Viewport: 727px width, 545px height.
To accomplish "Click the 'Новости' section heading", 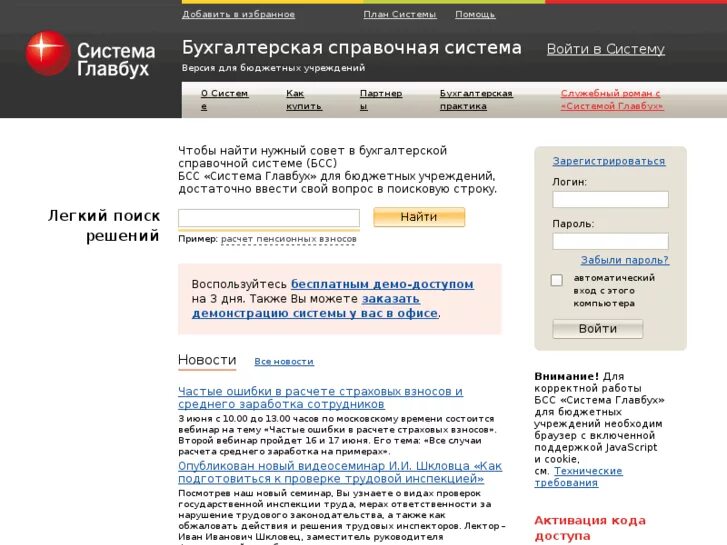I will pos(207,360).
